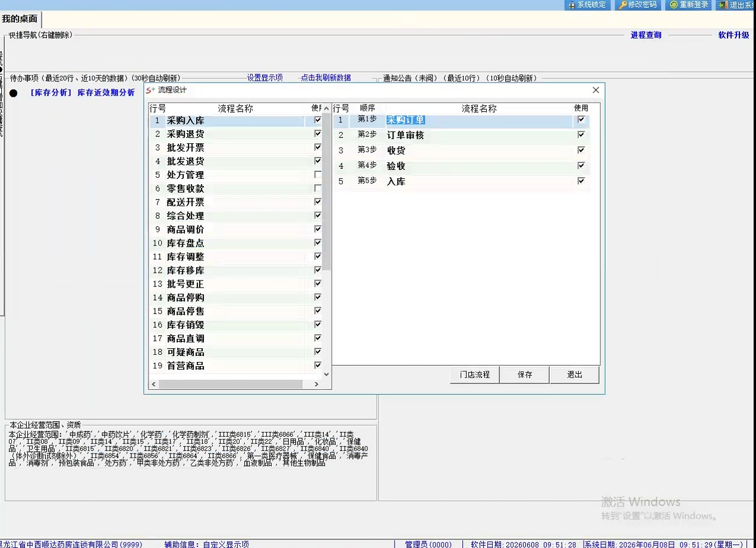The image size is (756, 548).
Task: Uncheck 使用 for step 订单审核
Action: 581,135
